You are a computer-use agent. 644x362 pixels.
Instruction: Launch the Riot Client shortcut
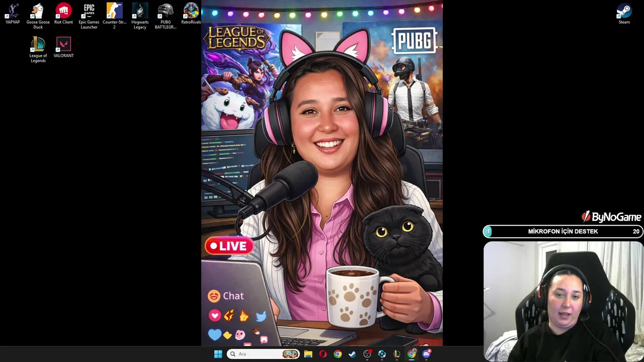click(x=63, y=14)
